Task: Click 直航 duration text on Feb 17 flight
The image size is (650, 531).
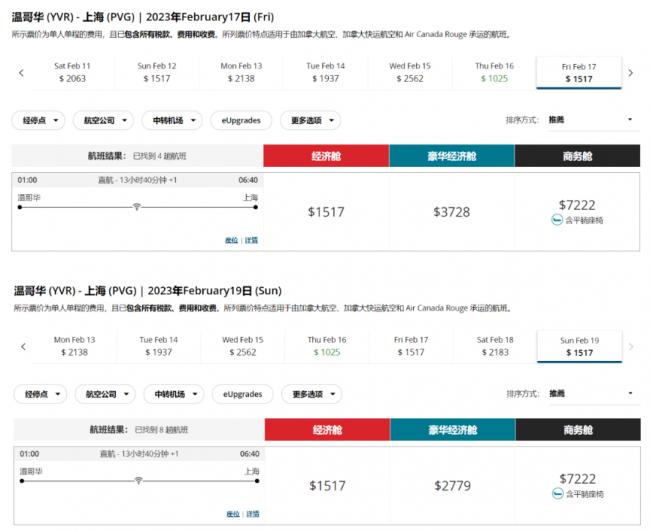Action: pyautogui.click(x=137, y=180)
